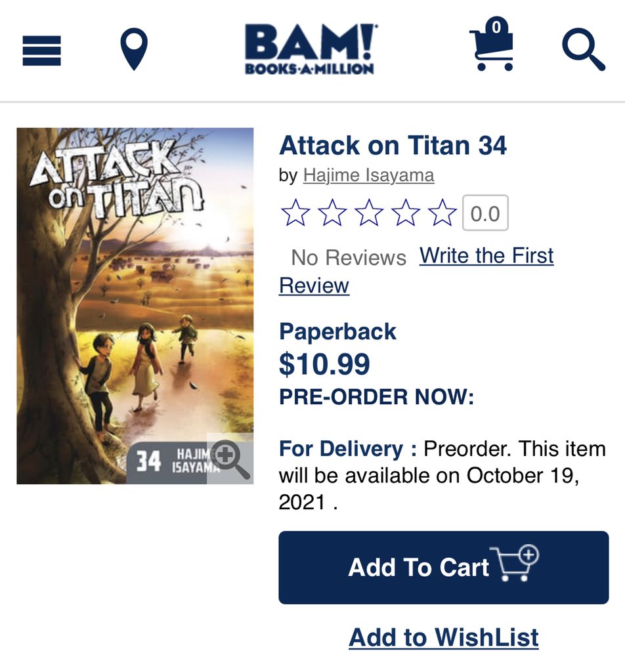Select the fifth rating star
The width and height of the screenshot is (625, 672).
pyautogui.click(x=442, y=213)
